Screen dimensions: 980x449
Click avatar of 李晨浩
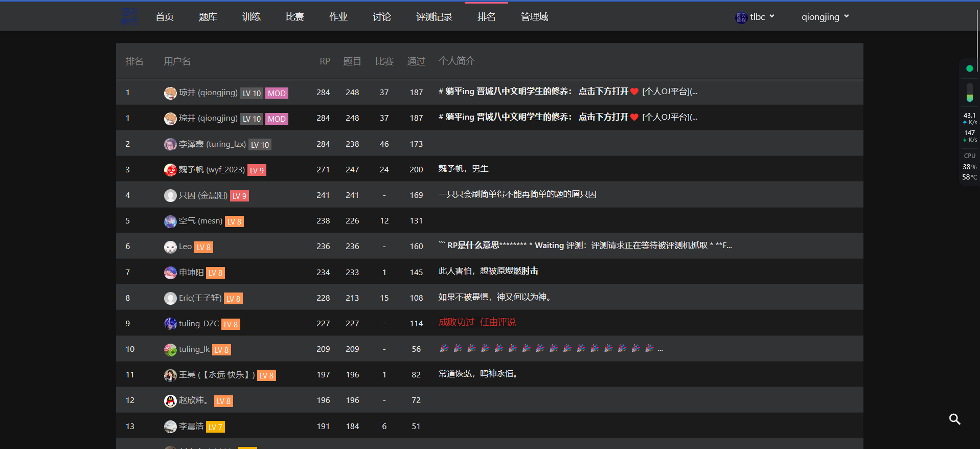pos(170,426)
